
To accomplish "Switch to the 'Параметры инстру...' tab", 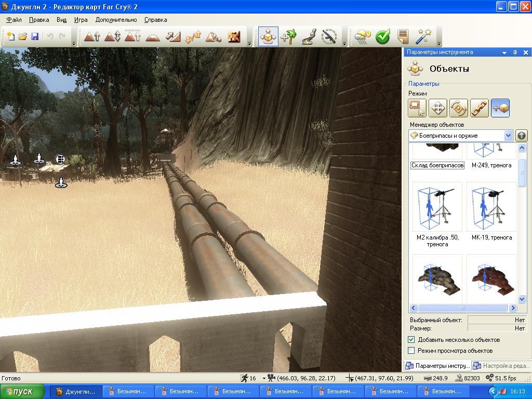I will [x=438, y=366].
